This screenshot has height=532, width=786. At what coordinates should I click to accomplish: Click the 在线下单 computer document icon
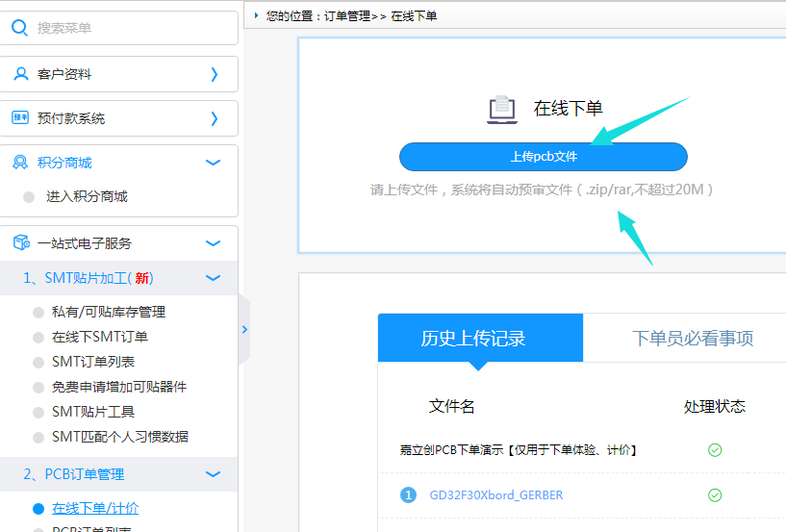(502, 110)
